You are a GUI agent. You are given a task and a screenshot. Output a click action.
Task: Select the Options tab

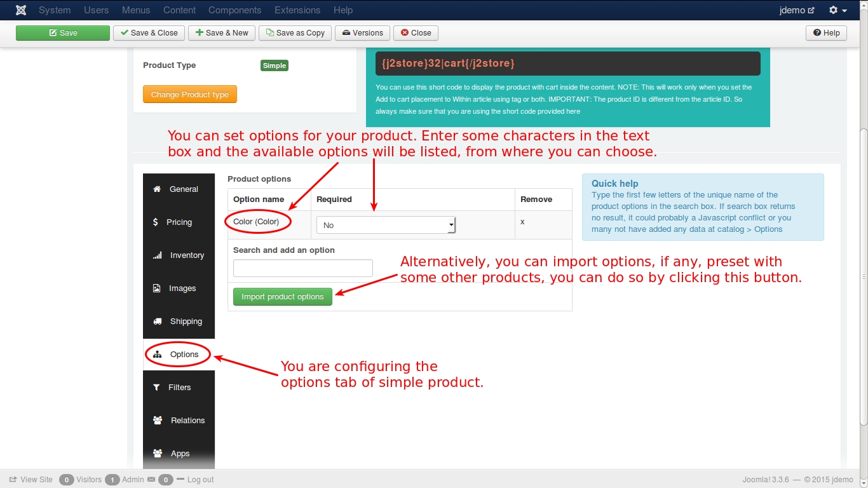click(x=179, y=355)
